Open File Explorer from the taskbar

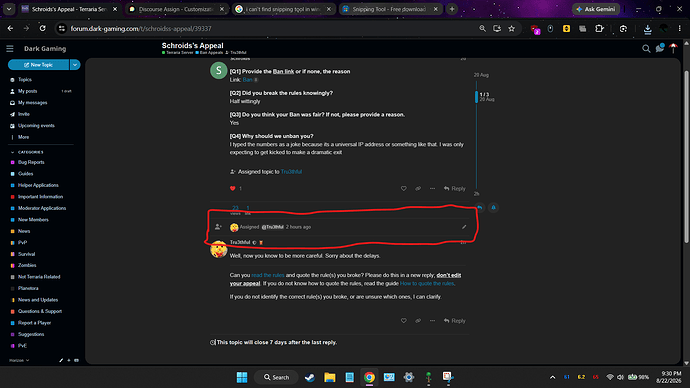[330, 377]
